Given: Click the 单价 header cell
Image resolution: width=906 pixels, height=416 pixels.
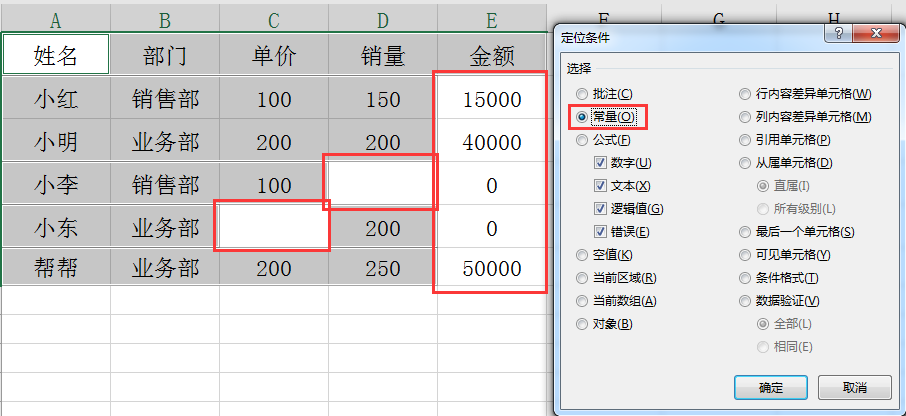Looking at the screenshot, I should (274, 54).
